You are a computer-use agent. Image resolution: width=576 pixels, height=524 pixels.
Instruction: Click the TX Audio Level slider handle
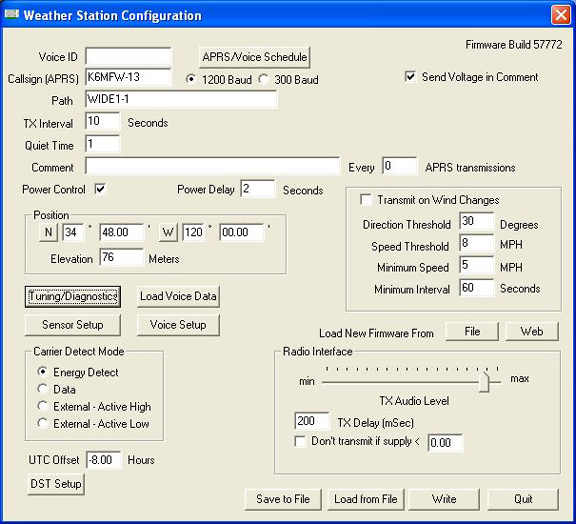tap(485, 382)
